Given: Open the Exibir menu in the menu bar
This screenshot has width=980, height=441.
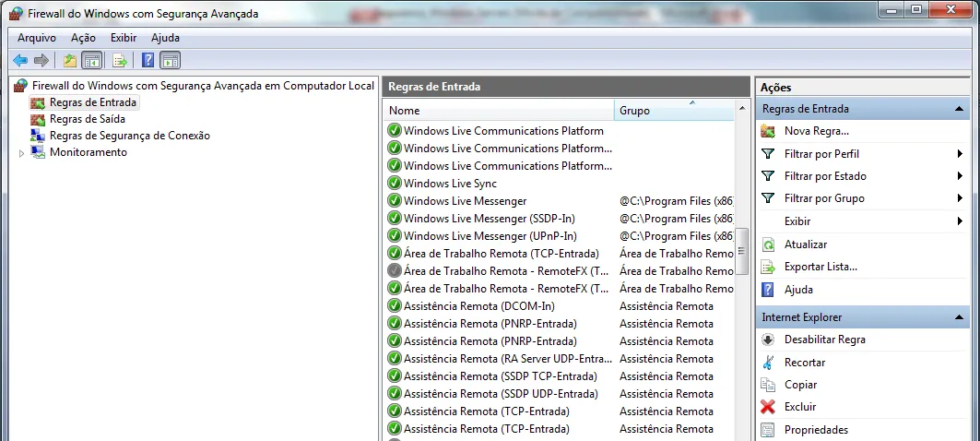Looking at the screenshot, I should 124,38.
